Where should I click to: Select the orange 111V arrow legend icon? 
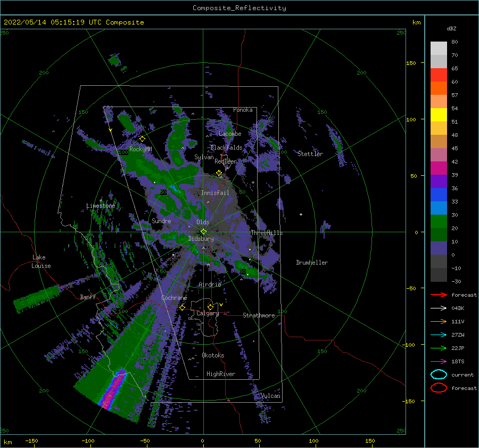pyautogui.click(x=439, y=321)
